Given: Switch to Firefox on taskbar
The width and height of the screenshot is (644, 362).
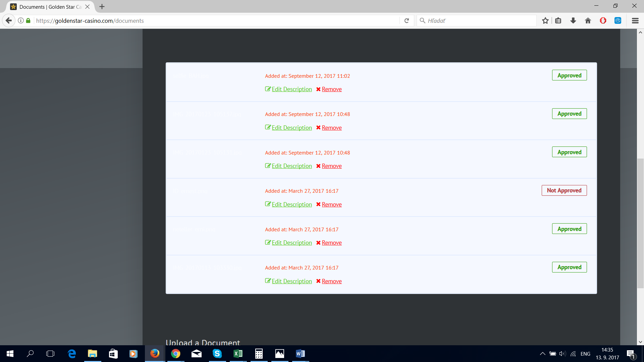Looking at the screenshot, I should click(x=155, y=354).
